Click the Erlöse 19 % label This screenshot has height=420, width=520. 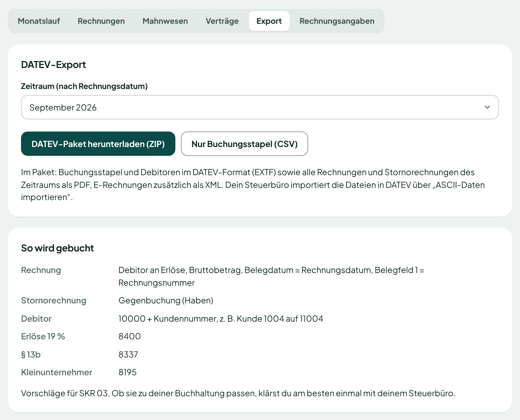click(x=43, y=336)
